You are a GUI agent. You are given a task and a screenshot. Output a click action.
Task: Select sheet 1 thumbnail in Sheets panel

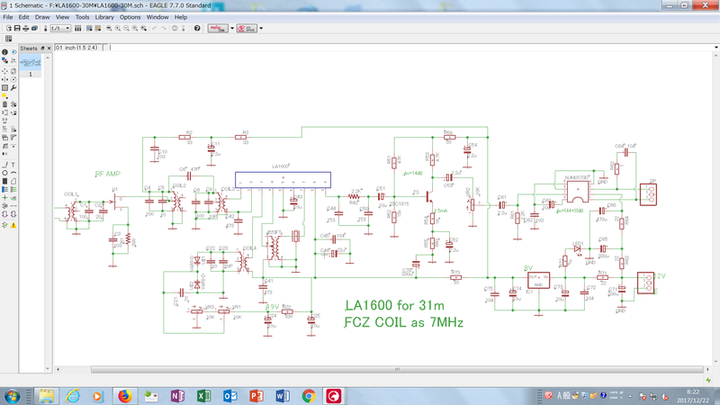(x=31, y=64)
